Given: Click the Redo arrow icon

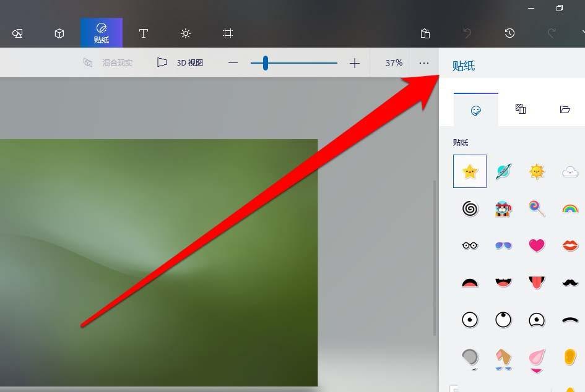Looking at the screenshot, I should coord(551,33).
